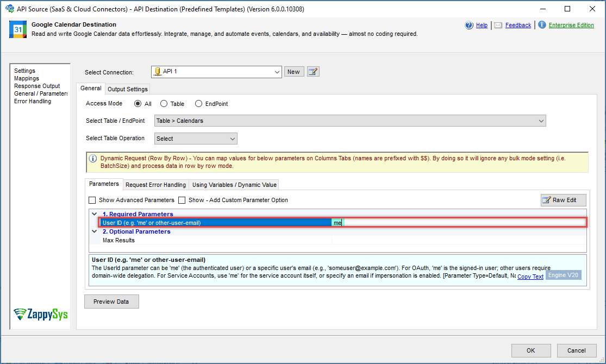Collapse the Required Parameters section
Image resolution: width=606 pixels, height=364 pixels.
click(95, 214)
